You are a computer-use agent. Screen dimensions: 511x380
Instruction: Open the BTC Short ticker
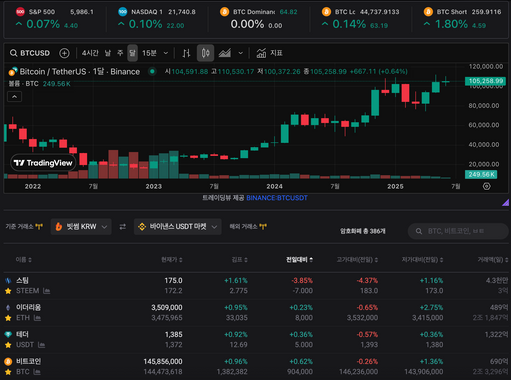[x=462, y=18]
